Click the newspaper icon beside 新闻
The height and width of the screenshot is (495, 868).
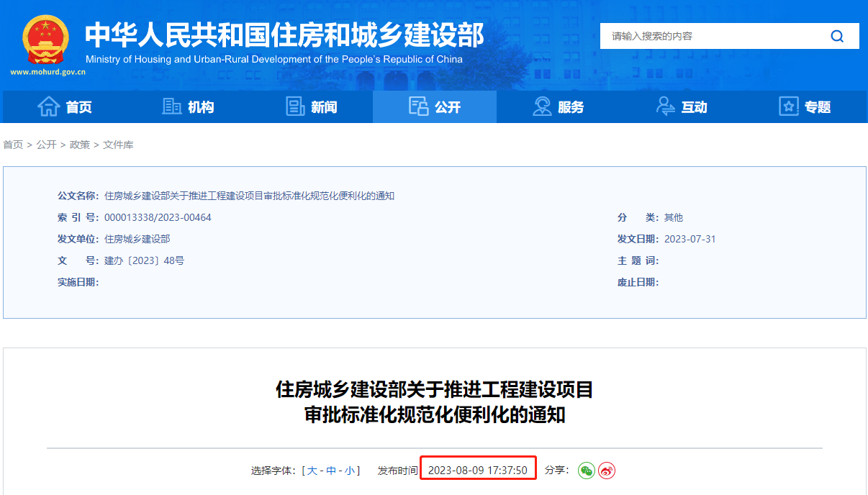[295, 106]
